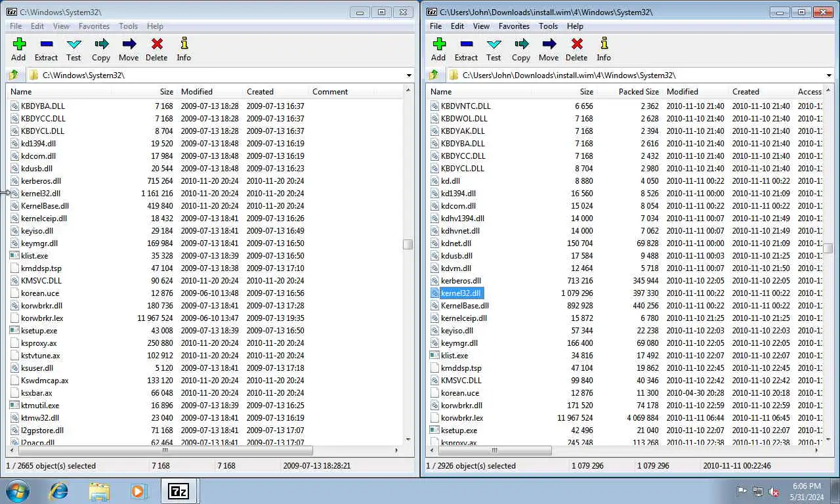
Task: Sort by Comment column in left window
Action: point(341,91)
